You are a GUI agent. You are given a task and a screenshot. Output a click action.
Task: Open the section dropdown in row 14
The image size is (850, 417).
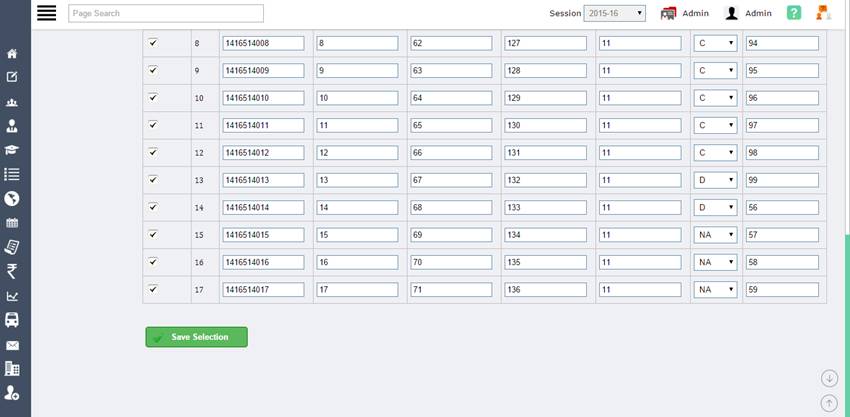tap(716, 207)
